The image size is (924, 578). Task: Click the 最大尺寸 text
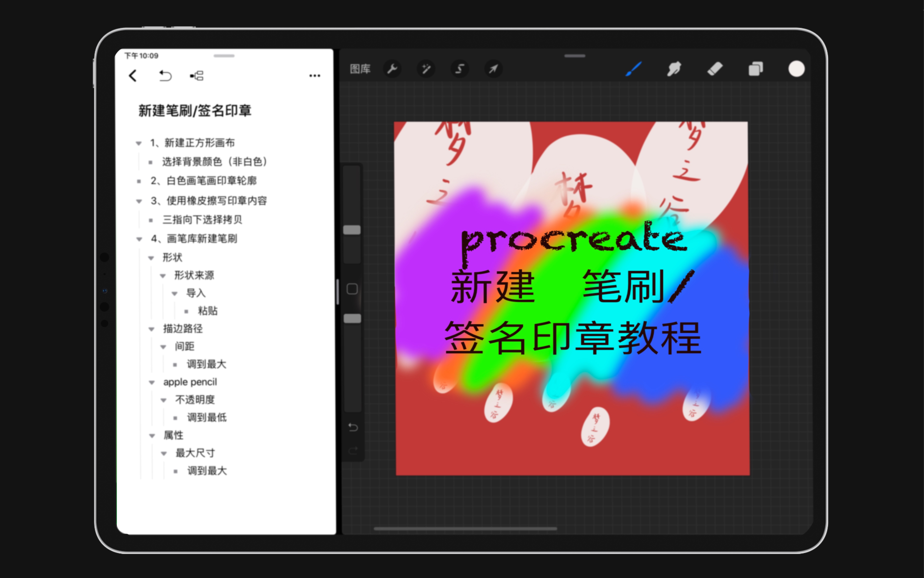click(195, 453)
